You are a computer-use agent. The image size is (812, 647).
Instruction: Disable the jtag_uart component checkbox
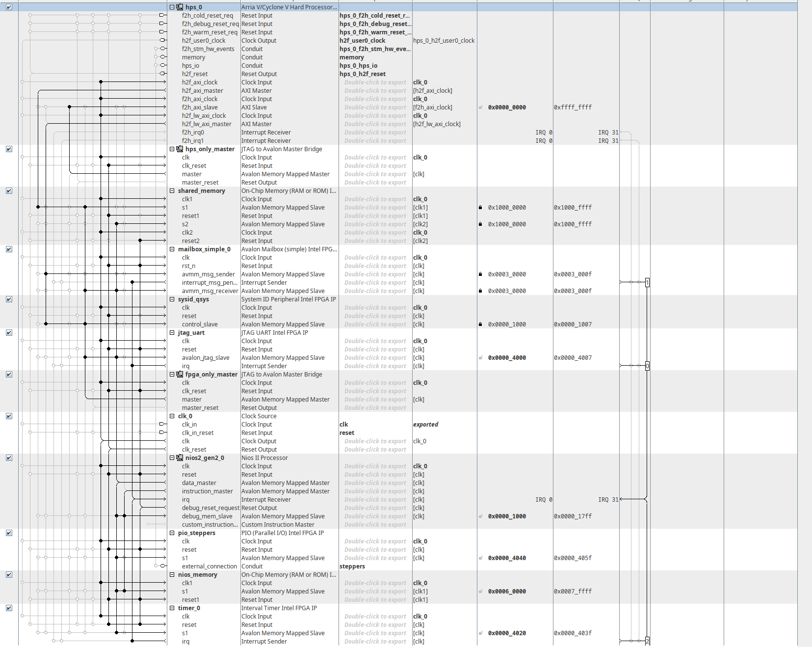9,333
